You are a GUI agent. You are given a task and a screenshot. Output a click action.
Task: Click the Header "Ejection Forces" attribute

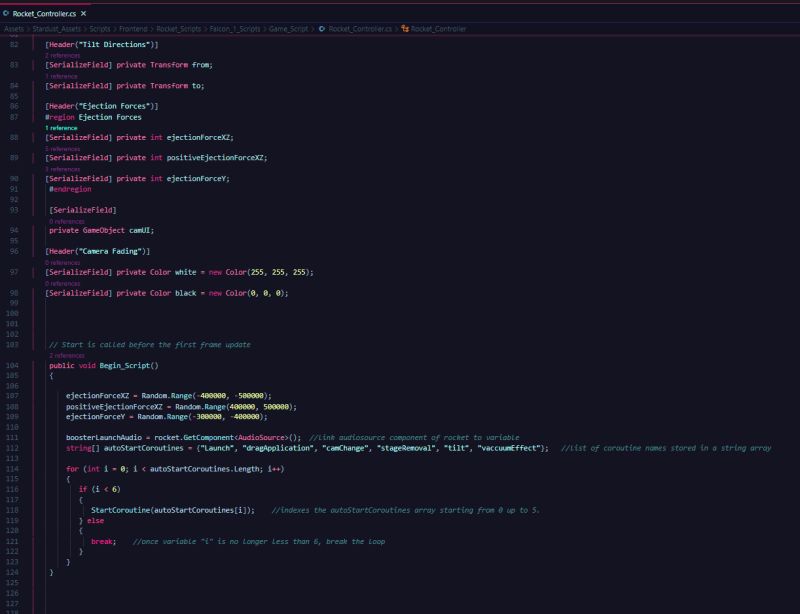(102, 106)
